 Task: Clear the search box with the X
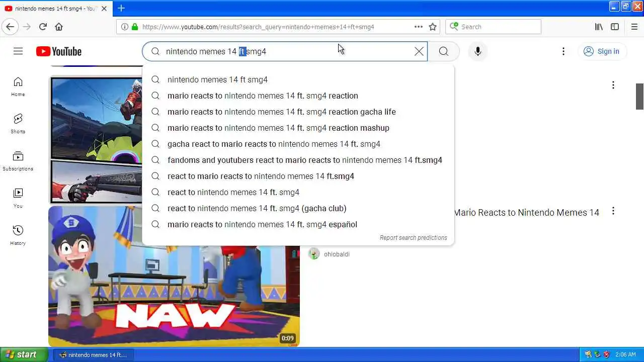(419, 51)
